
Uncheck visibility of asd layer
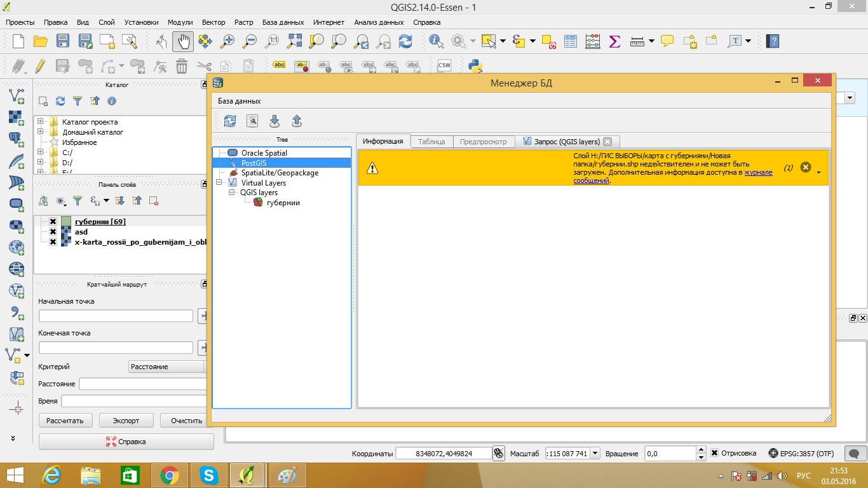53,232
